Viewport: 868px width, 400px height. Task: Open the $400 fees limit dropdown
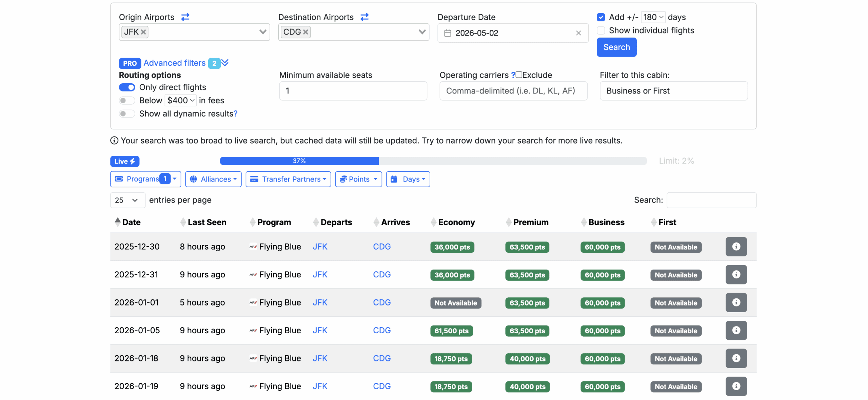[x=181, y=101]
